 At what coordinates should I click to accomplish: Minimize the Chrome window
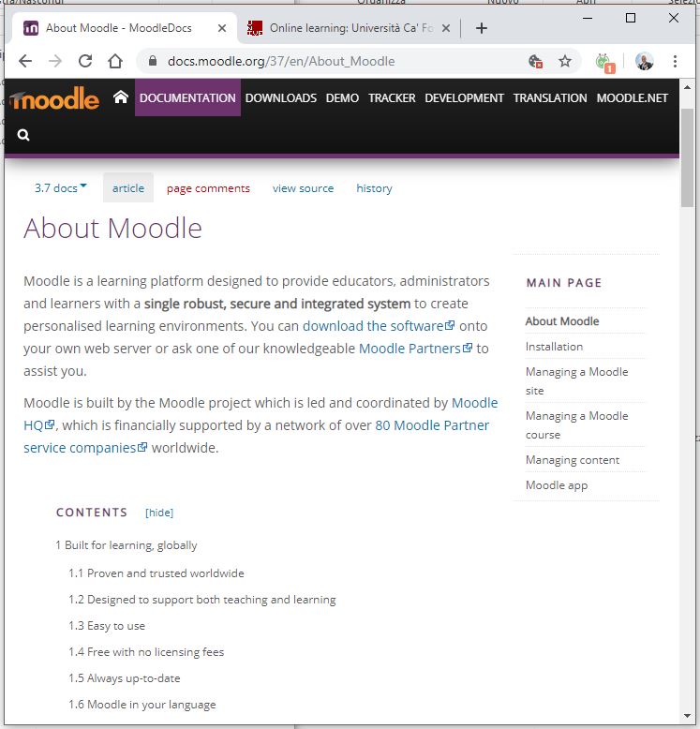(588, 18)
